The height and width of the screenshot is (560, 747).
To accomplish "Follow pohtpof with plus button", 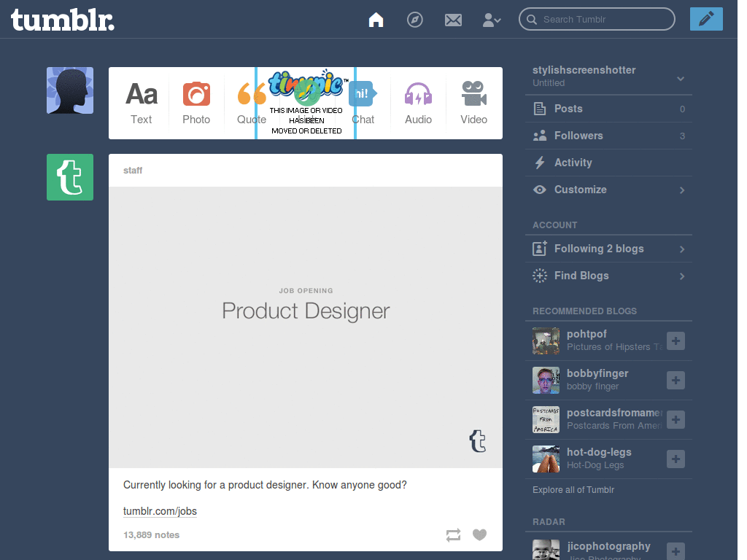I will [x=676, y=341].
